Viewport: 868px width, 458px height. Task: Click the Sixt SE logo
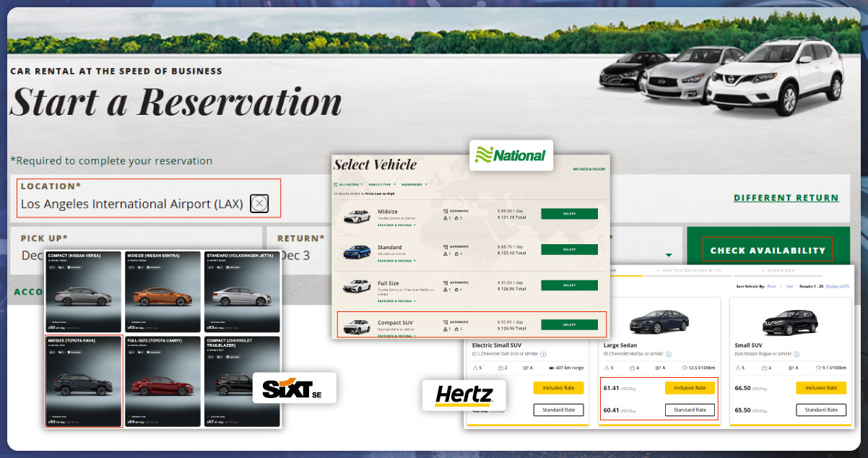pos(294,388)
